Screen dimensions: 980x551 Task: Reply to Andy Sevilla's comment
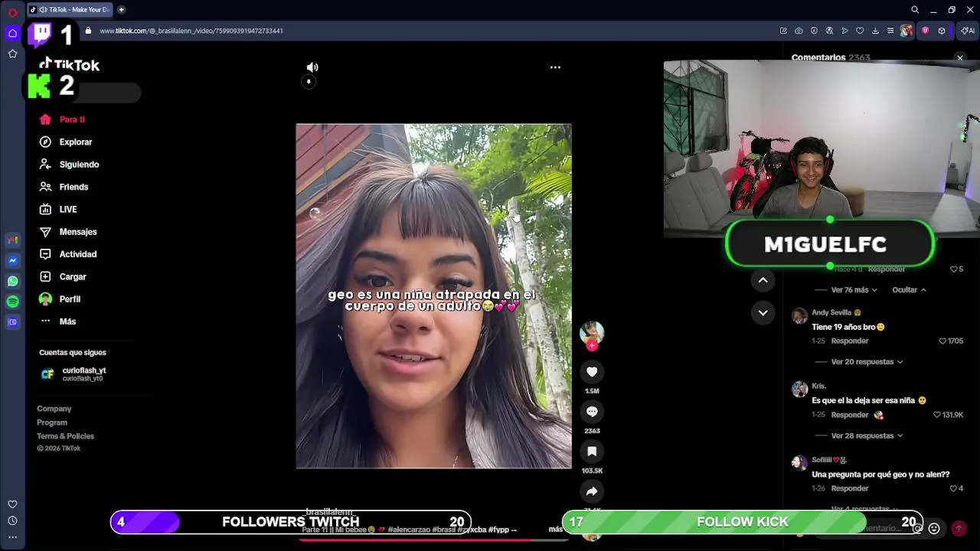pos(850,341)
